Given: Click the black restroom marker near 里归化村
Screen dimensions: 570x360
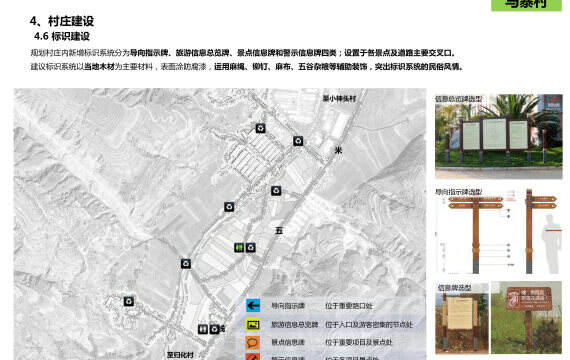Looking at the screenshot, I should click(x=203, y=329).
